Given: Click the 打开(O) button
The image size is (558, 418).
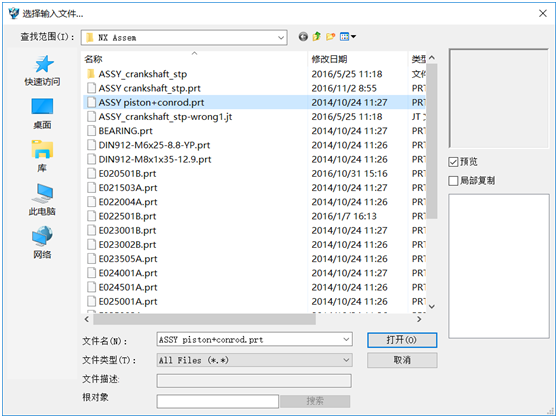Looking at the screenshot, I should (x=402, y=340).
